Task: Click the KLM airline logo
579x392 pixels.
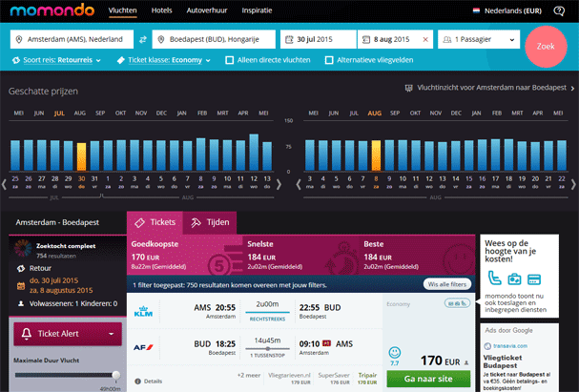Action: [x=143, y=311]
